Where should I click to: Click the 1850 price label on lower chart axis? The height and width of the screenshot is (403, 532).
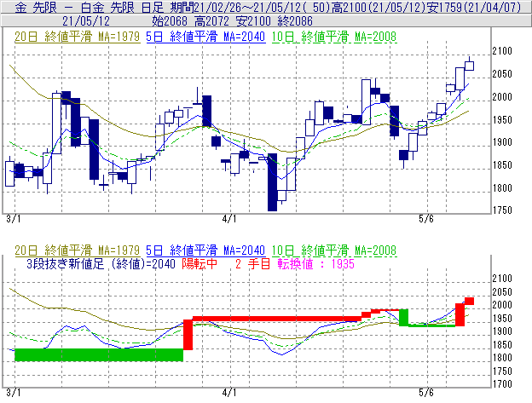click(502, 345)
